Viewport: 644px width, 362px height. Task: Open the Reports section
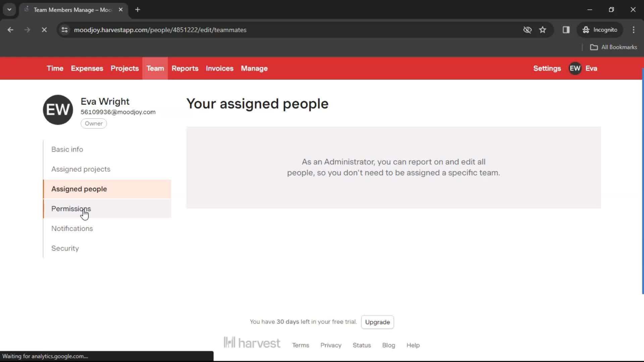tap(185, 68)
